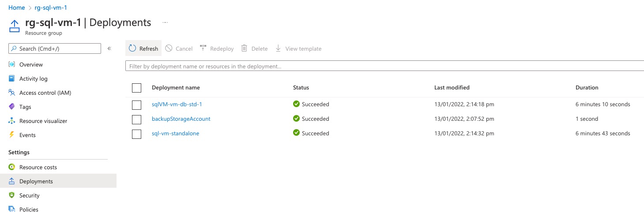Screen dimensions: 644x212
Task: Click the 13/01/2022, 2:07:52 pm timestamp
Action: [x=464, y=119]
